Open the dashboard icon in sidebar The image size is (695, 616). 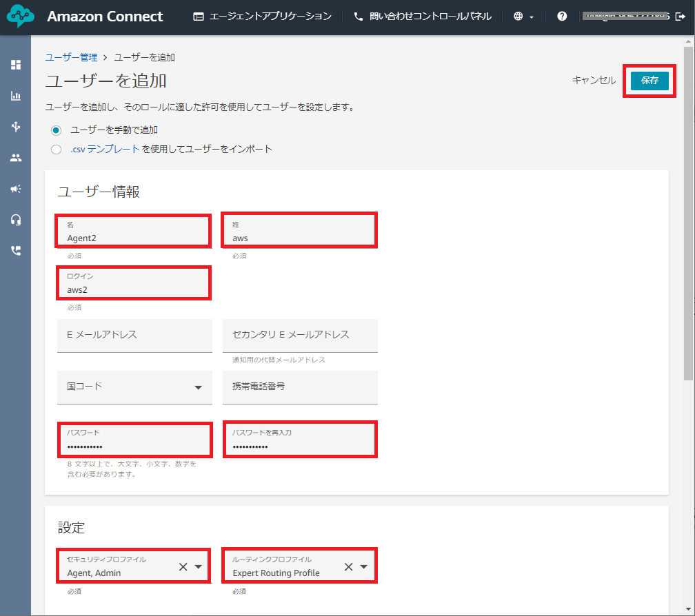pyautogui.click(x=16, y=65)
